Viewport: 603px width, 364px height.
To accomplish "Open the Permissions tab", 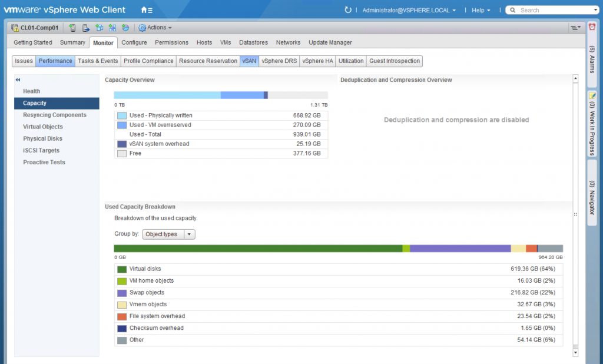I will tap(171, 42).
